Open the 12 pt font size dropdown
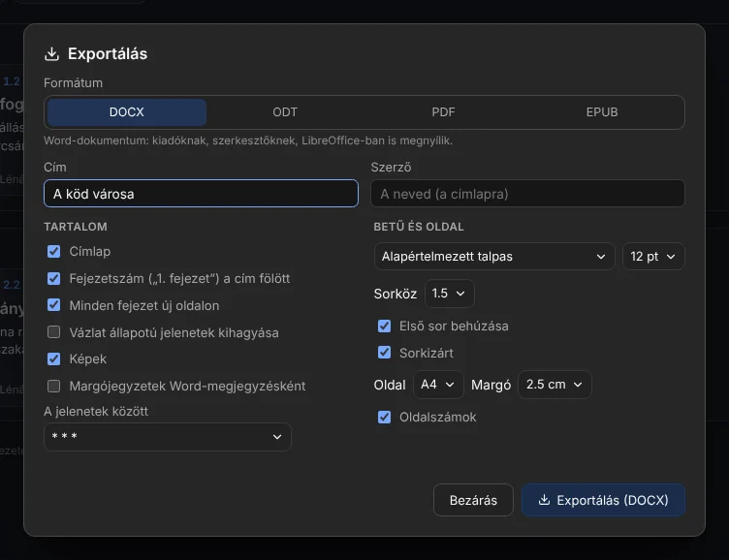 click(x=653, y=256)
